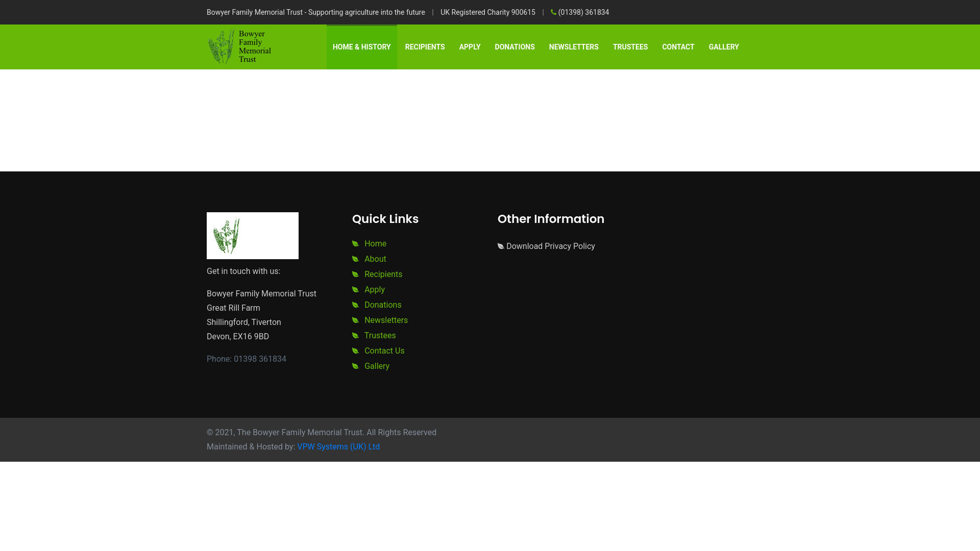Open the Recipients nav menu item
This screenshot has height=551, width=980.
425,47
